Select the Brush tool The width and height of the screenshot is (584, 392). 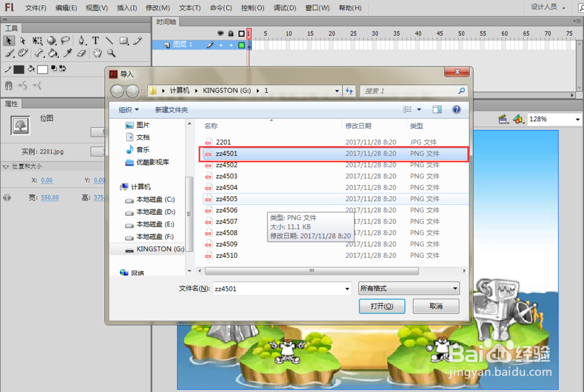(x=10, y=53)
